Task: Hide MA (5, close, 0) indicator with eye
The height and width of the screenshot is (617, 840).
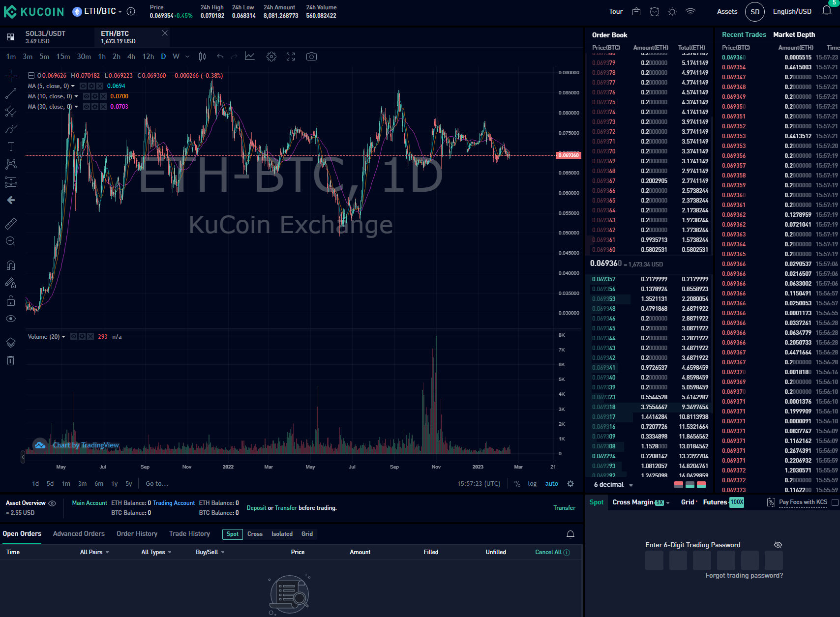Action: pos(83,86)
